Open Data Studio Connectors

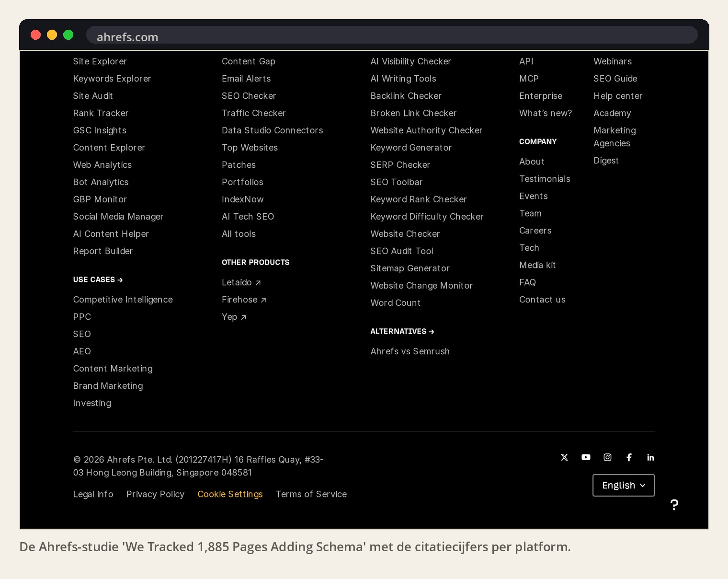273,130
